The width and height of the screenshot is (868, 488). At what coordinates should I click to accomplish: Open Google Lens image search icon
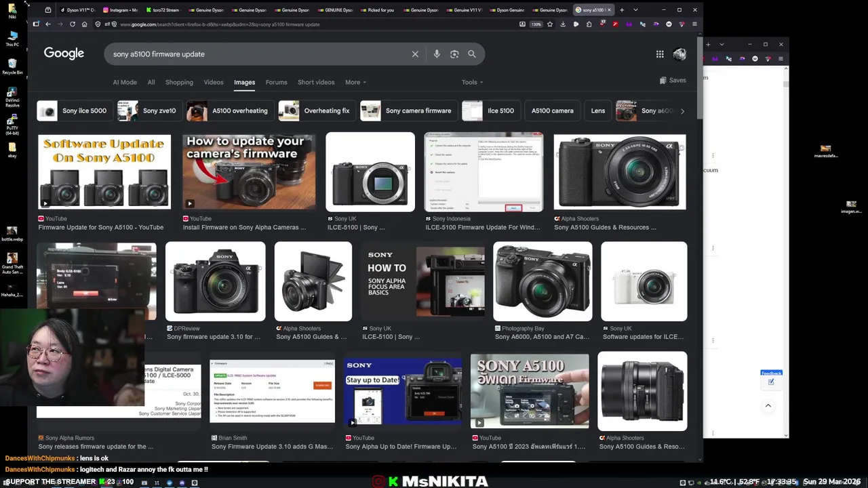[454, 54]
